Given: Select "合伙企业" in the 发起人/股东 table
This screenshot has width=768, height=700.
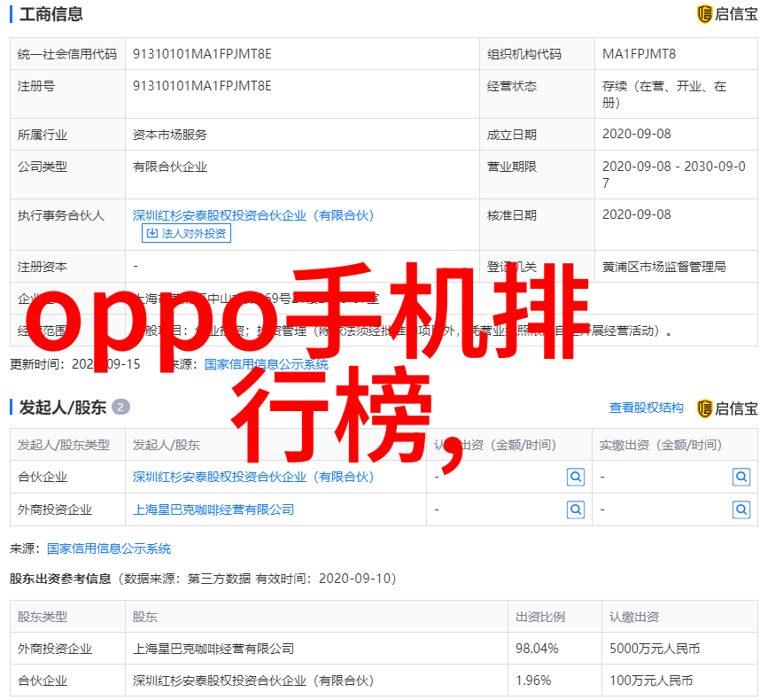Looking at the screenshot, I should pos(43,477).
